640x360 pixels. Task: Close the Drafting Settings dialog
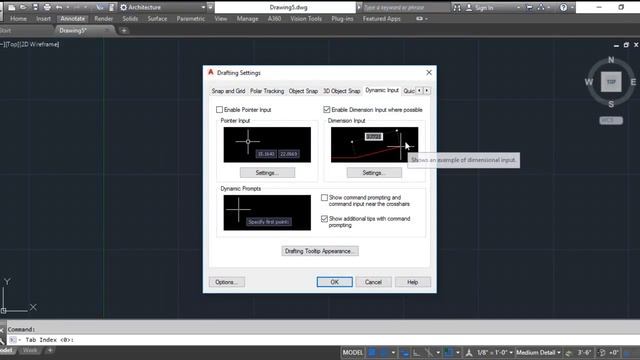pos(429,73)
